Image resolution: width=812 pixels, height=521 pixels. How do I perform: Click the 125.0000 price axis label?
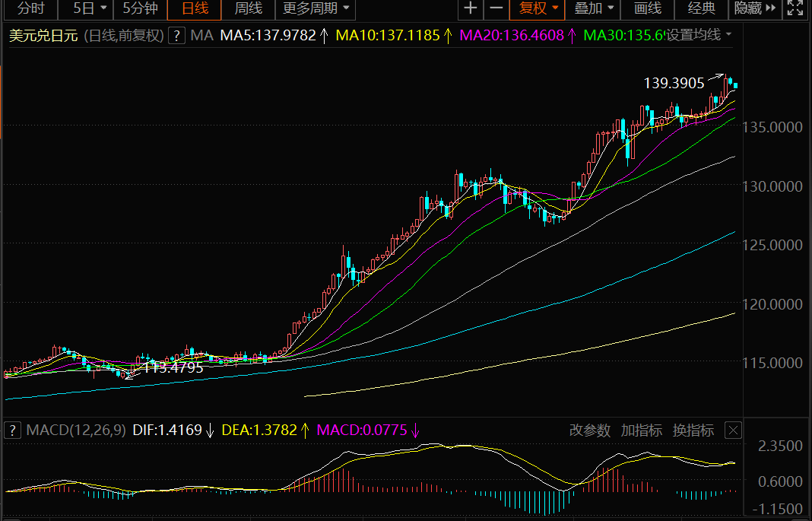772,245
